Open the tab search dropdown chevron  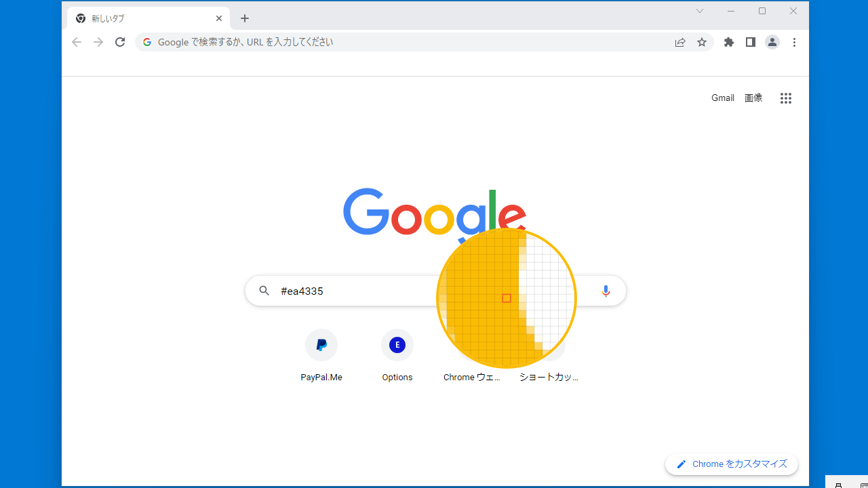[700, 11]
